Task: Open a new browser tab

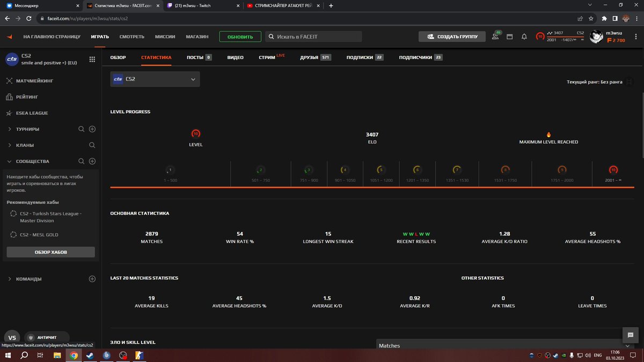Action: click(x=331, y=5)
